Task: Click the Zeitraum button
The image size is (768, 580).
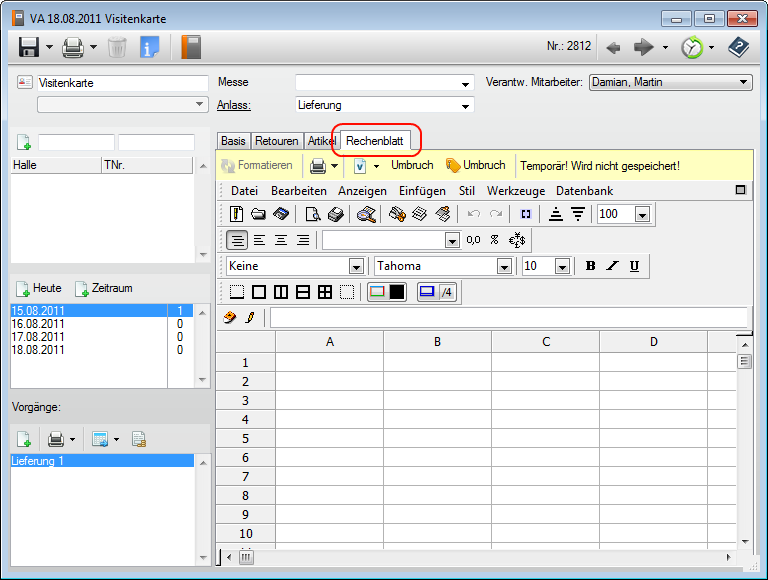Action: point(103,288)
